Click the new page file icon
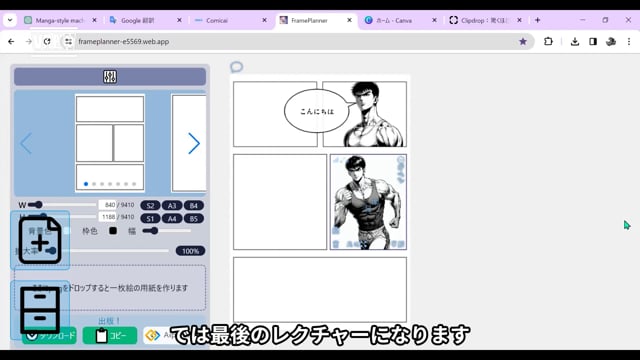The height and width of the screenshot is (360, 640). click(x=40, y=240)
